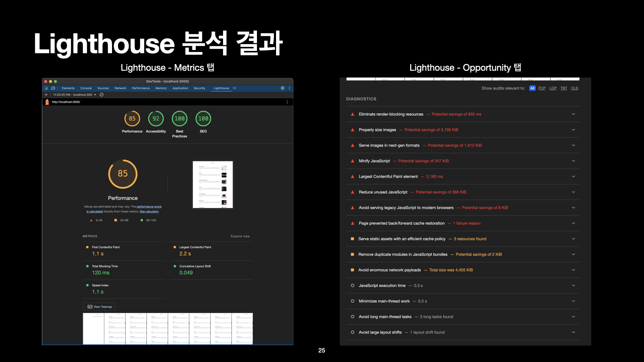Viewport: 644px width, 362px height.
Task: Filter audits by TBT
Action: pos(564,88)
